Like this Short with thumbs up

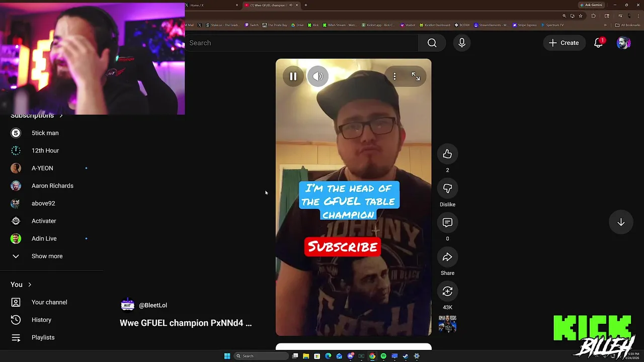point(447,154)
